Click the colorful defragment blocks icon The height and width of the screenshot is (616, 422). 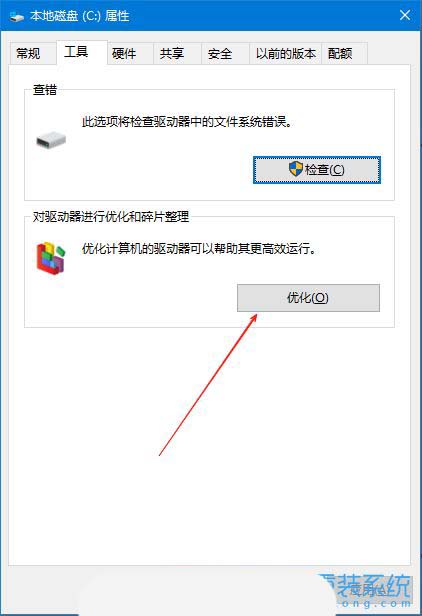point(51,258)
